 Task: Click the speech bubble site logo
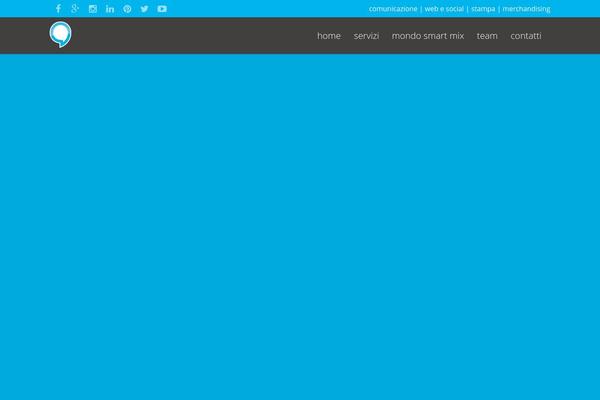coord(60,34)
